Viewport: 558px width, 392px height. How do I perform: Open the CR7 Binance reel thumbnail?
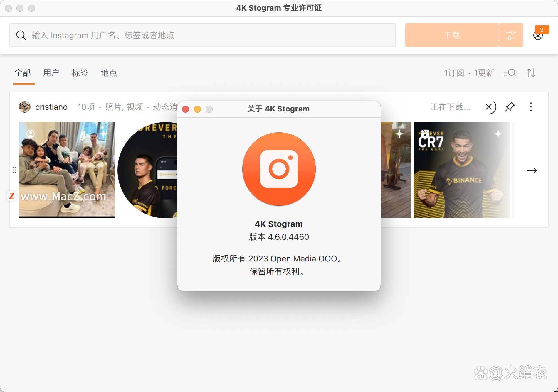462,170
